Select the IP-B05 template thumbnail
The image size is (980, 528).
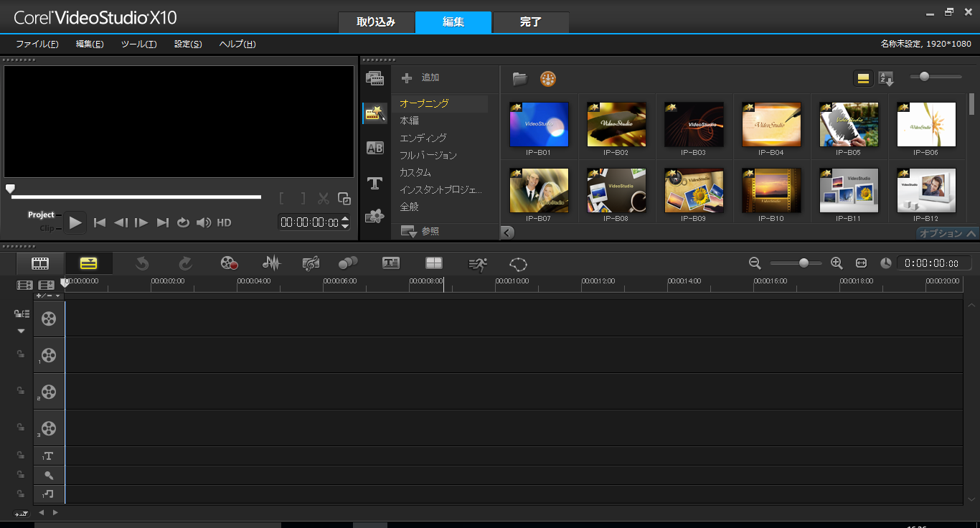tap(849, 125)
